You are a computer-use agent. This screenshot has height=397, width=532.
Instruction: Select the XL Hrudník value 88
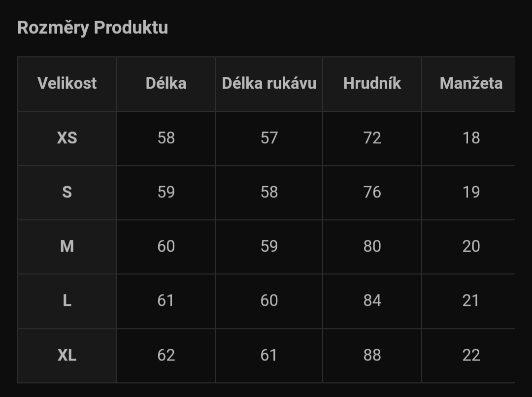(372, 355)
